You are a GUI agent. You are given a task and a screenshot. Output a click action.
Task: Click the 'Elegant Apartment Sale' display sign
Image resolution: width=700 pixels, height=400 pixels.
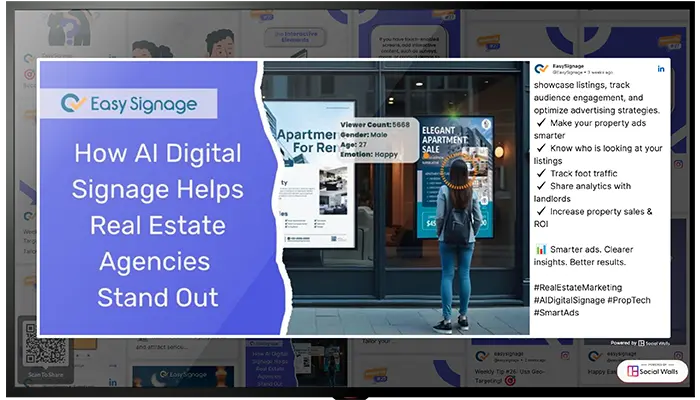[454, 178]
